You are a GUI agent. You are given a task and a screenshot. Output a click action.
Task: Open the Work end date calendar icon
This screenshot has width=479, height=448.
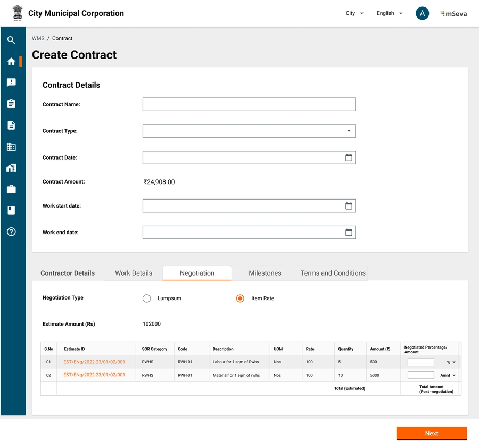pos(349,233)
